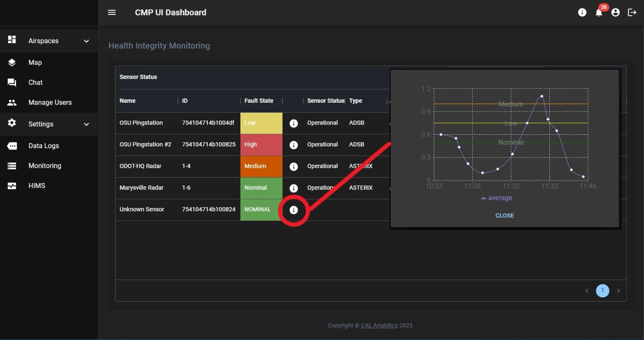Open info icon for OSU Pingstation row
This screenshot has height=340, width=644.
pyautogui.click(x=293, y=123)
